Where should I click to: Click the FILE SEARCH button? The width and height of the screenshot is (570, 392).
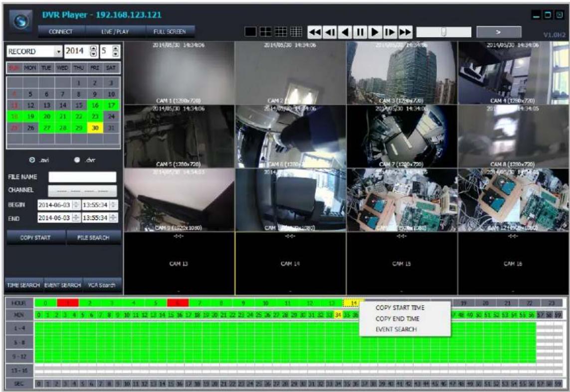point(93,238)
